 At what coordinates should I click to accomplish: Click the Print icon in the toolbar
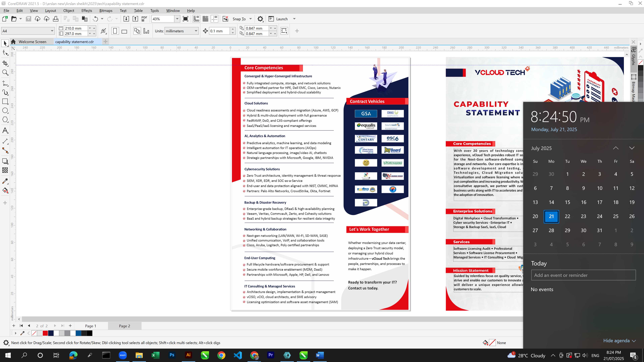[x=56, y=19]
